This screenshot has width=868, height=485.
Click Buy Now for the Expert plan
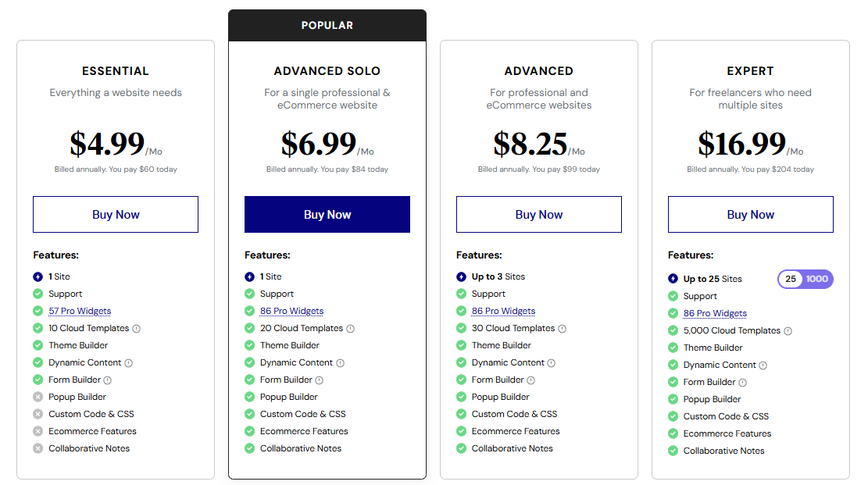click(750, 214)
